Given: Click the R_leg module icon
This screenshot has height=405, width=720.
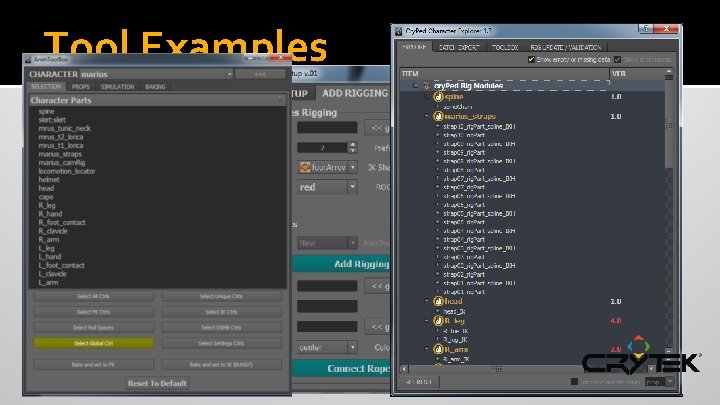Looking at the screenshot, I should point(439,321).
